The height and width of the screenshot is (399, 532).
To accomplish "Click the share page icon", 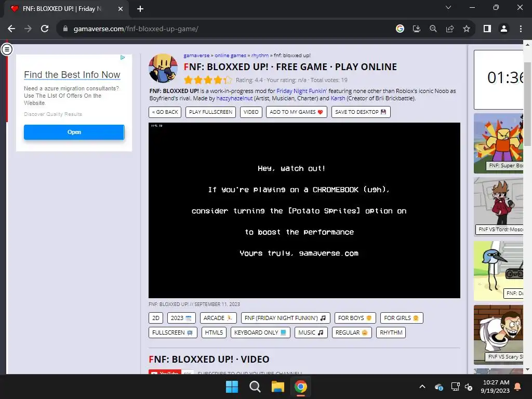I will pos(450,29).
